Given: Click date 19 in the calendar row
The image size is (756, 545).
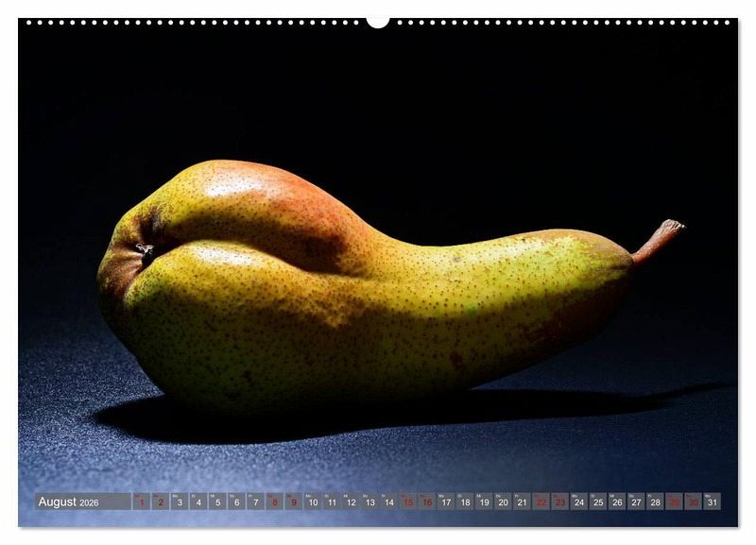Looking at the screenshot, I should (x=484, y=502).
